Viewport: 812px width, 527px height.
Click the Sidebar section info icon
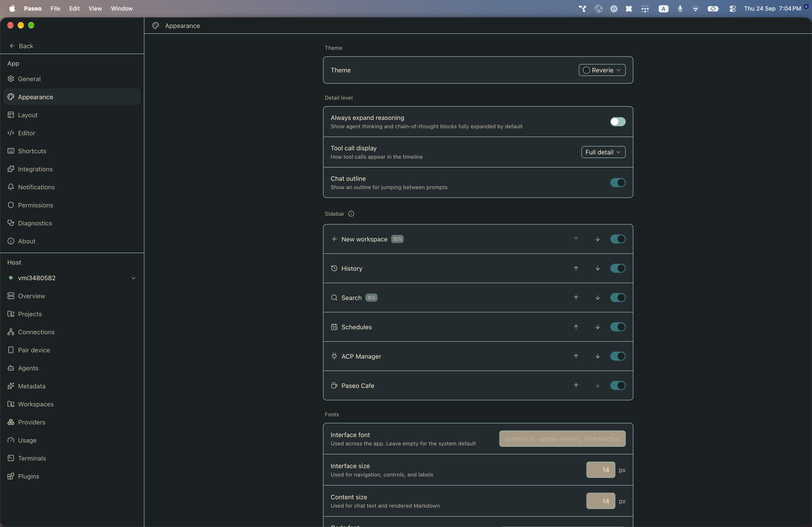(351, 214)
